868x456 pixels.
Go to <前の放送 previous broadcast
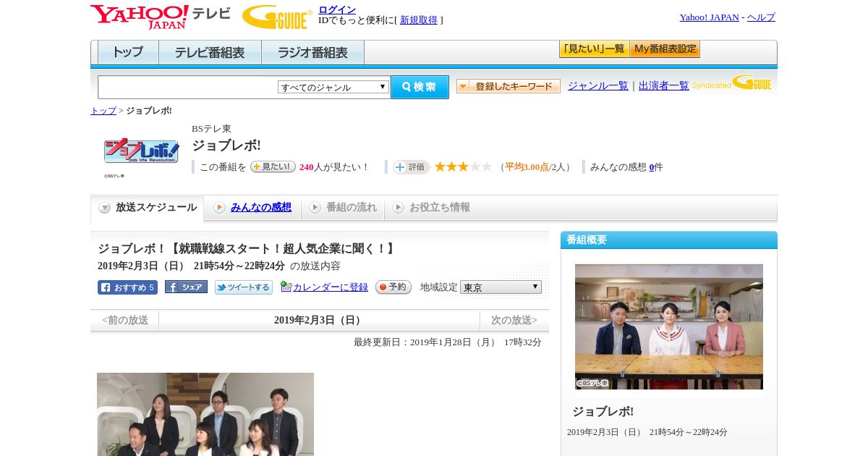coord(125,321)
